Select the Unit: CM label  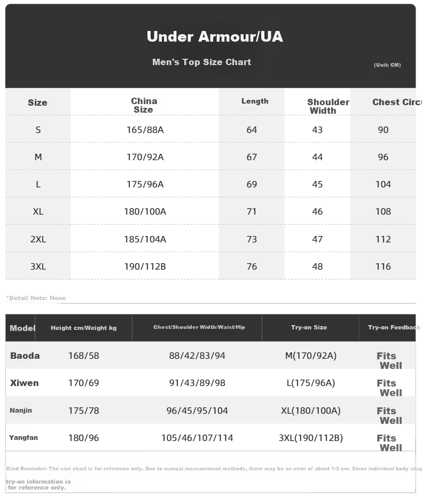pyautogui.click(x=387, y=65)
